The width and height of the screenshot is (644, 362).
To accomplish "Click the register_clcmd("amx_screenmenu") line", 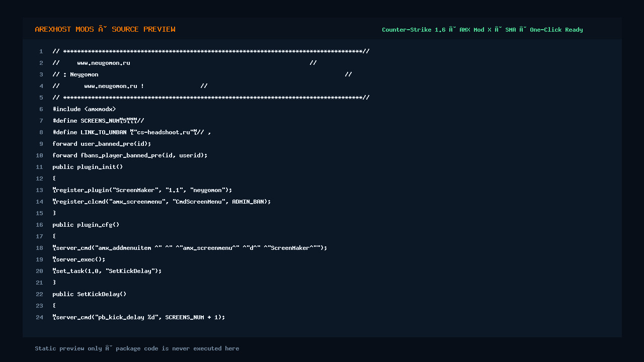I will pos(162,202).
